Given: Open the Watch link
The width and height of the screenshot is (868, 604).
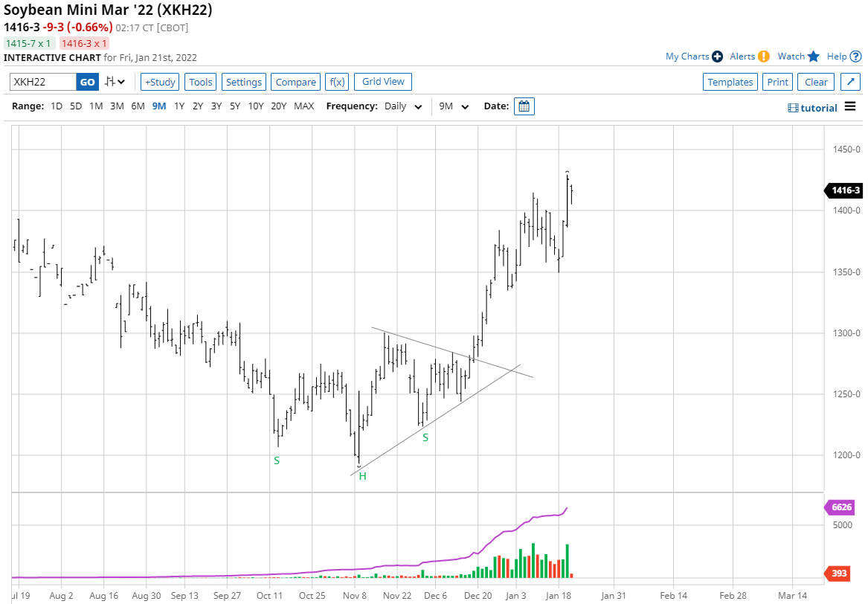Looking at the screenshot, I should 791,57.
